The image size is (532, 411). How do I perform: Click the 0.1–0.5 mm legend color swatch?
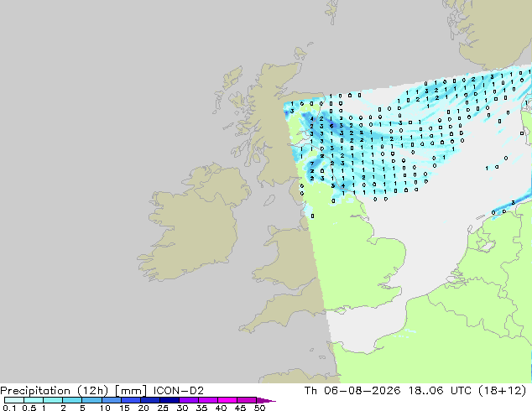[14, 400]
